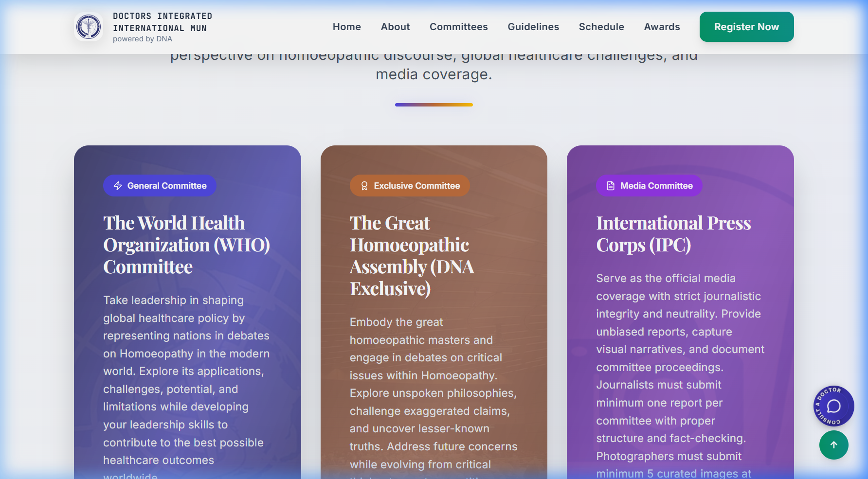The image size is (868, 479).
Task: Open the Awards nav item
Action: tap(662, 27)
